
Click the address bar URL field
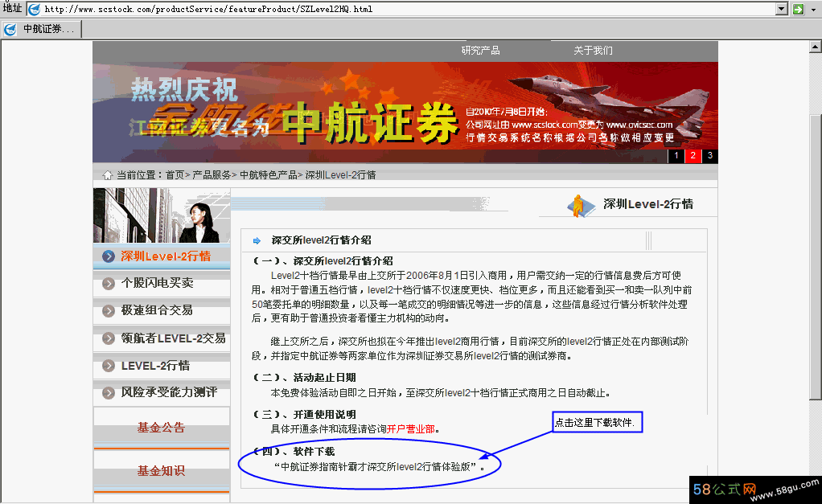point(401,9)
